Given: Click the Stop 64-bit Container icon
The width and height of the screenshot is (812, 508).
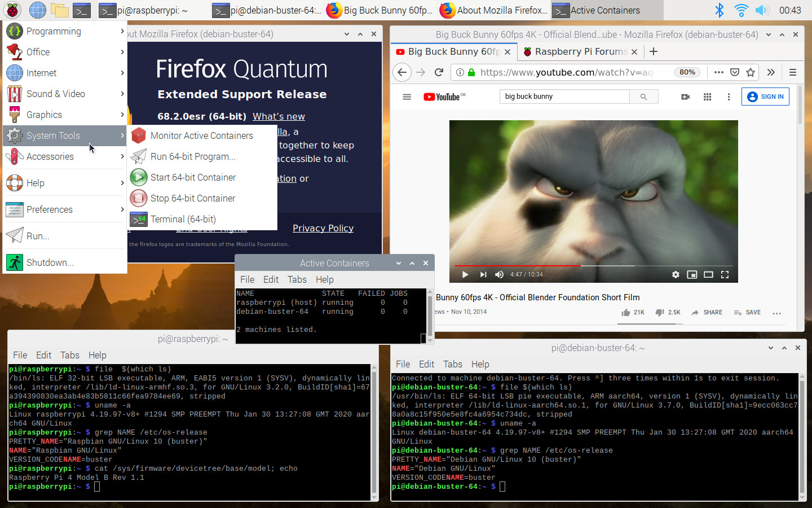Looking at the screenshot, I should tap(139, 198).
